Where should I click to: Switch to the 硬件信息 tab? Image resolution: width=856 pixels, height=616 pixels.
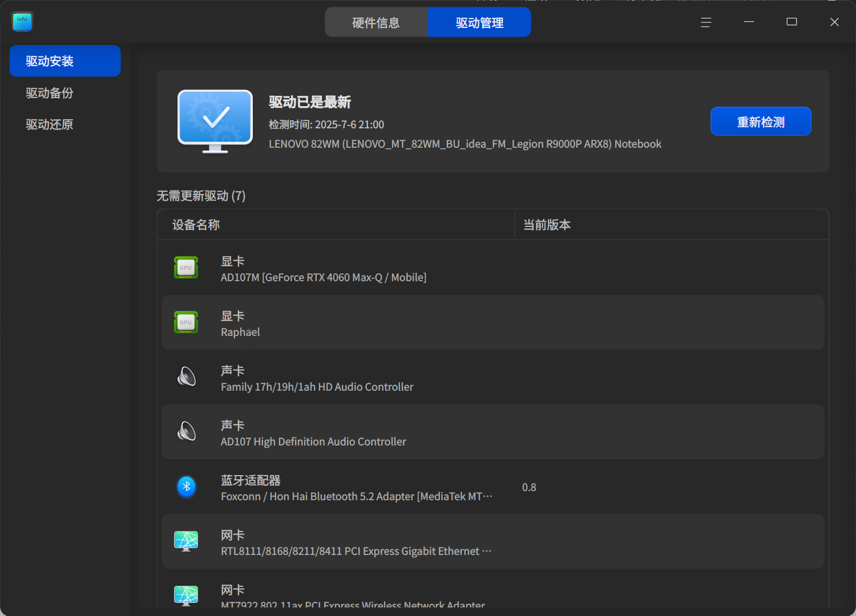(376, 22)
